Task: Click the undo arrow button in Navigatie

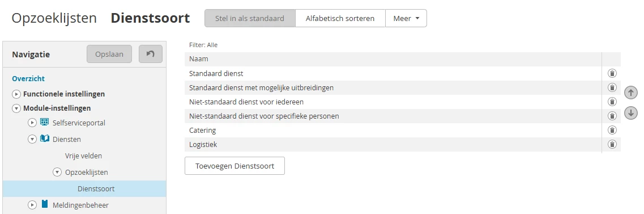Action: pyautogui.click(x=151, y=54)
